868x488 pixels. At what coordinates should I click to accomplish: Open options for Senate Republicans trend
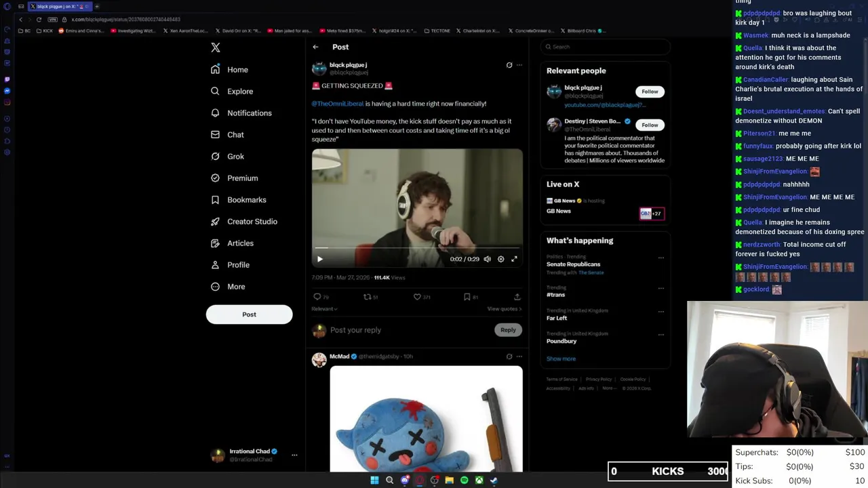pyautogui.click(x=661, y=258)
